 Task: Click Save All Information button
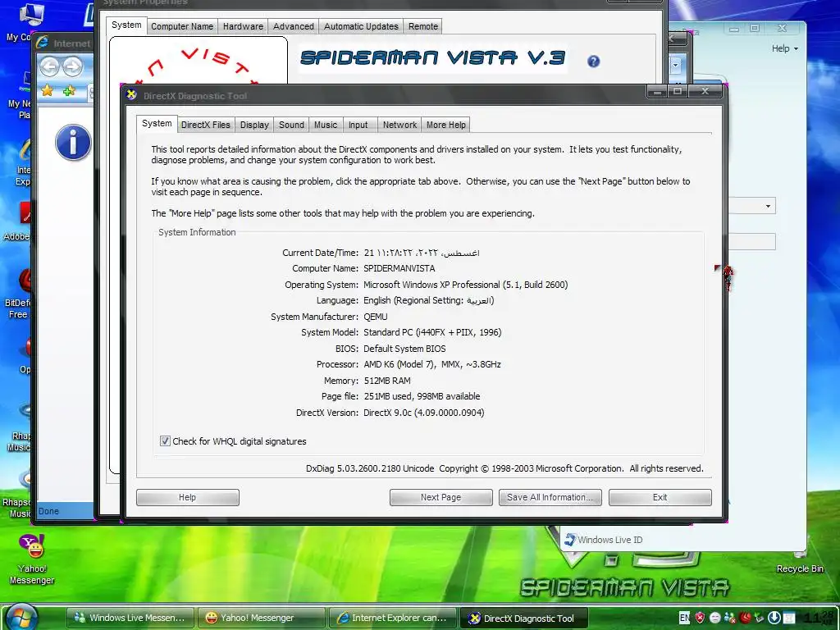coord(550,497)
